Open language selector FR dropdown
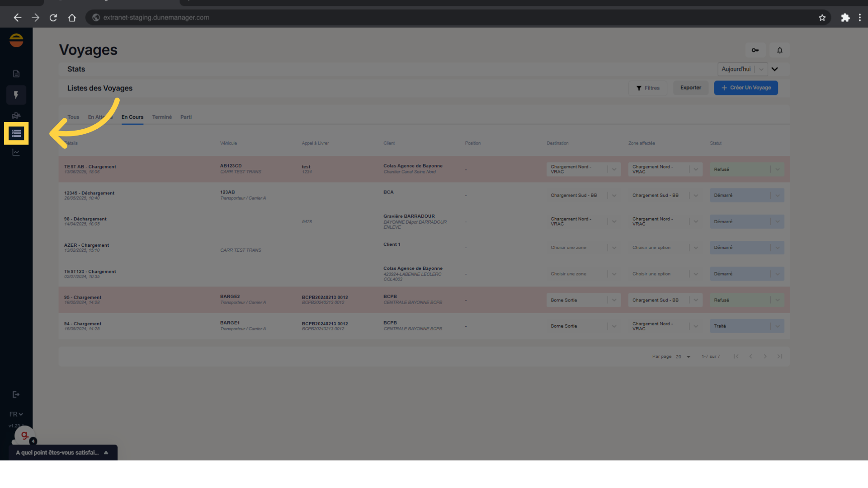 (x=16, y=414)
